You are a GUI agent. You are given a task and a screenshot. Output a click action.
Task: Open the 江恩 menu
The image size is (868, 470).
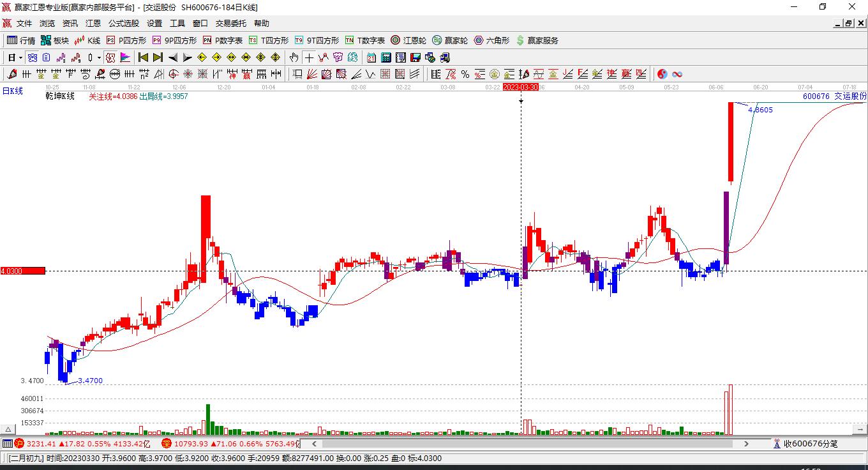click(x=93, y=23)
